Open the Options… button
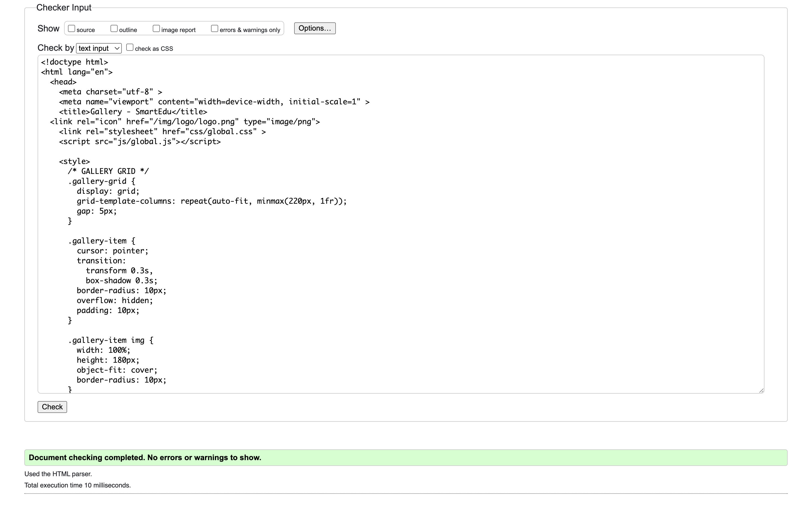This screenshot has height=509, width=812. [314, 28]
